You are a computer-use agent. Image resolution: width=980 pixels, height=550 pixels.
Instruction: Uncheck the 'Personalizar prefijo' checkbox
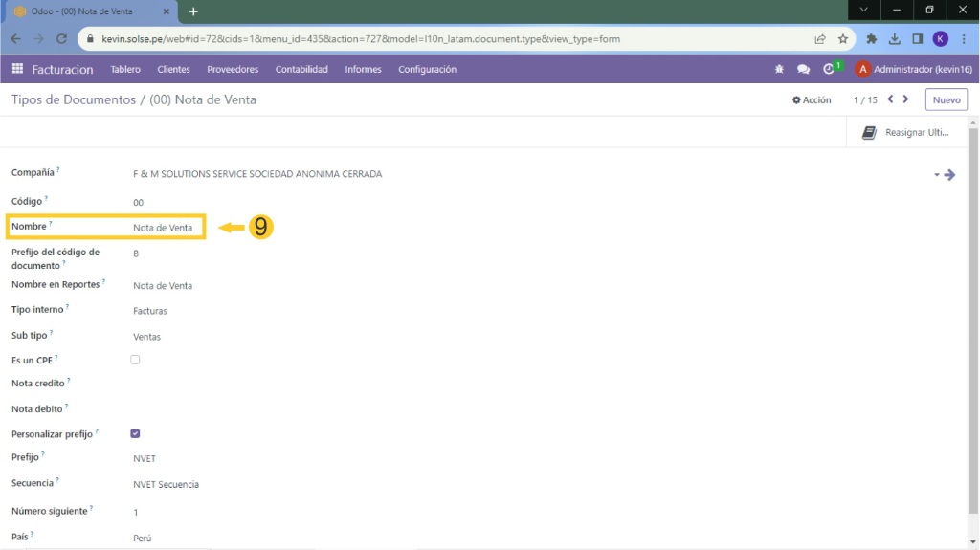click(x=135, y=433)
